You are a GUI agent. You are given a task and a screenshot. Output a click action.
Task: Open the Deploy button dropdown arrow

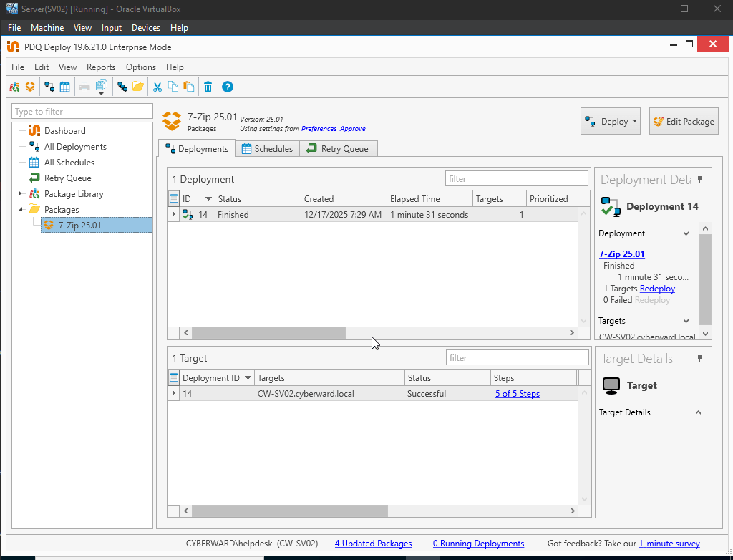pos(634,121)
